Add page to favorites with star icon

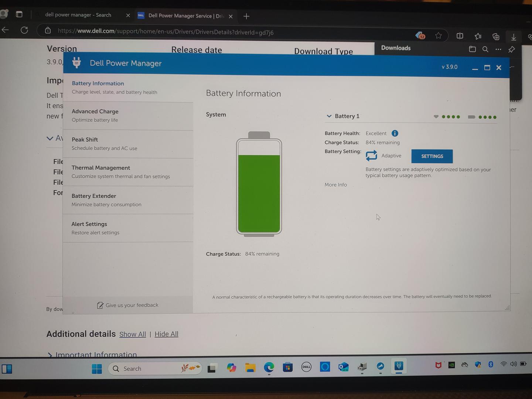[438, 35]
